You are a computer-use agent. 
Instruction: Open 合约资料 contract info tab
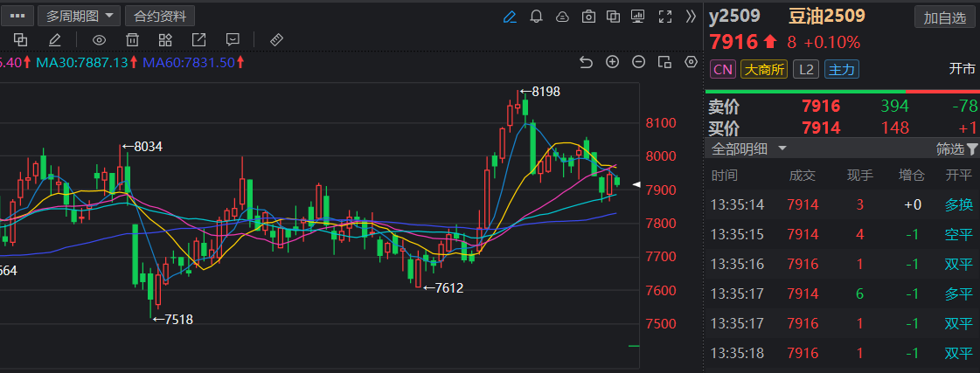click(160, 16)
